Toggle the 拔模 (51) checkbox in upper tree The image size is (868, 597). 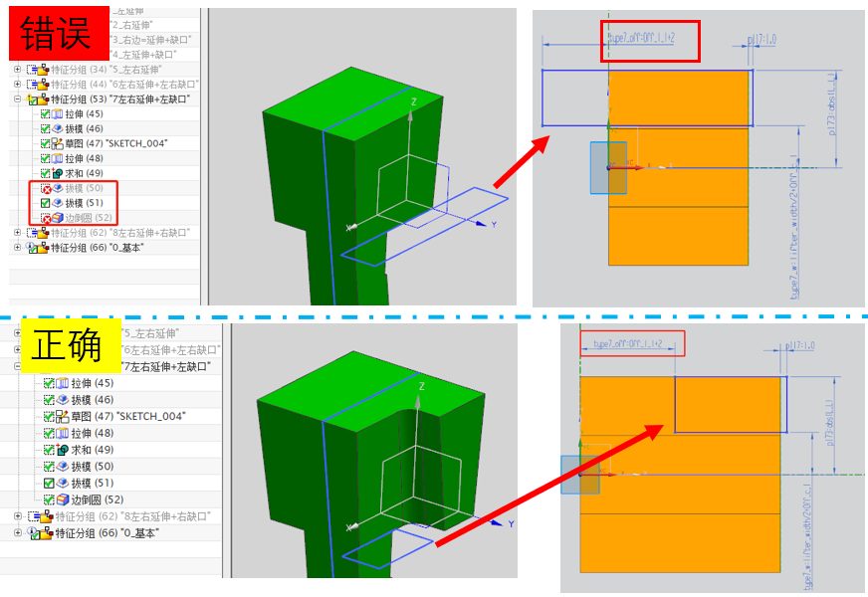(46, 203)
